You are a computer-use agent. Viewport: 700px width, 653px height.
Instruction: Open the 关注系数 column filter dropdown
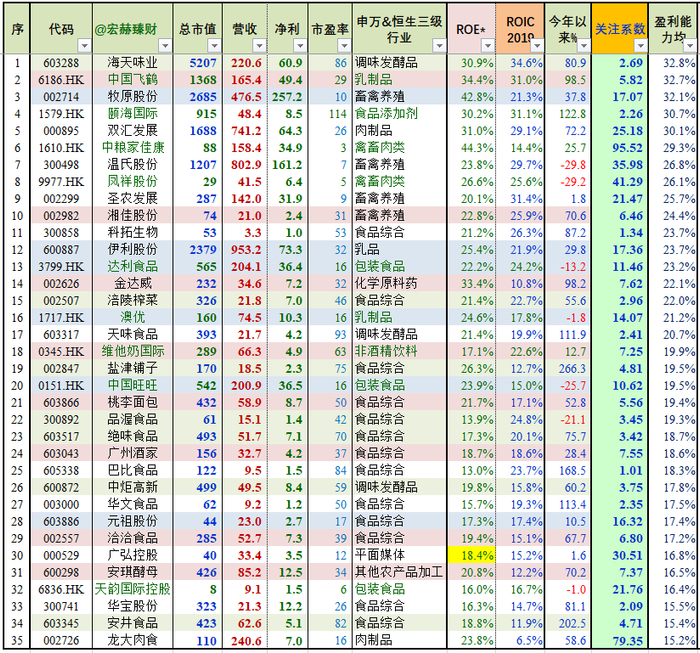(x=641, y=46)
